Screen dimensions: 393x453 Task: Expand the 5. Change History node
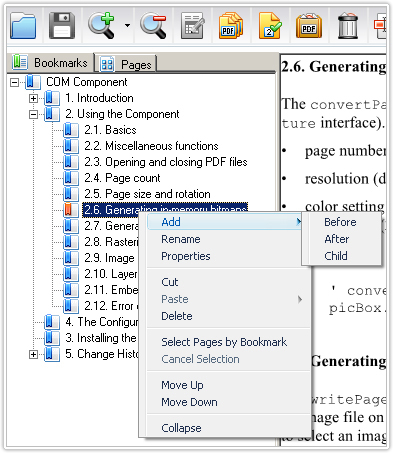point(33,354)
